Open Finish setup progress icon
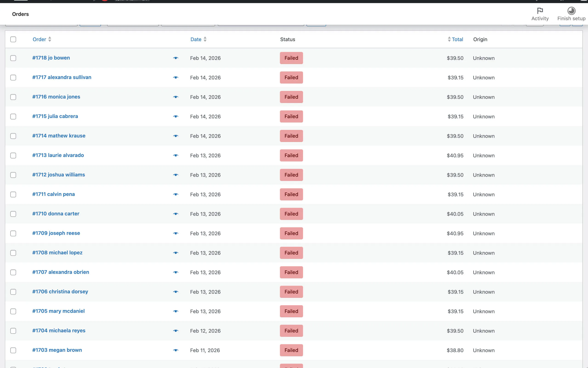 571,11
